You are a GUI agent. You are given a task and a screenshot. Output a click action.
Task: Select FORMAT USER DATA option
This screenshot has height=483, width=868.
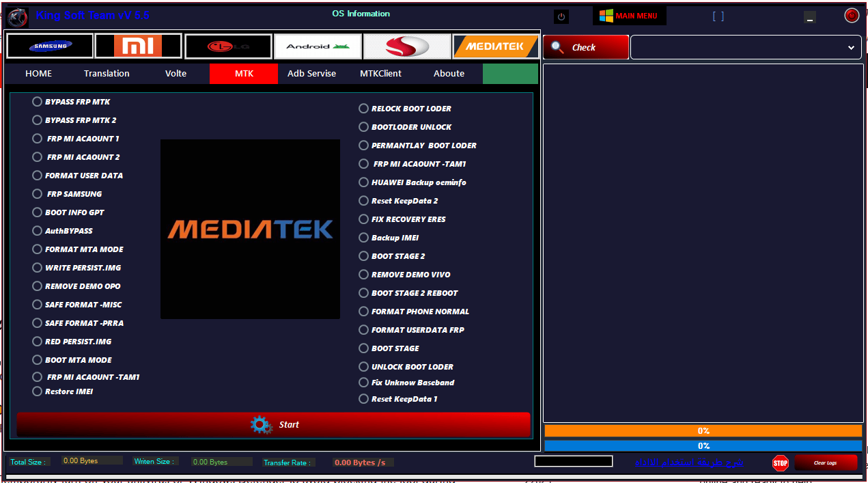78,176
